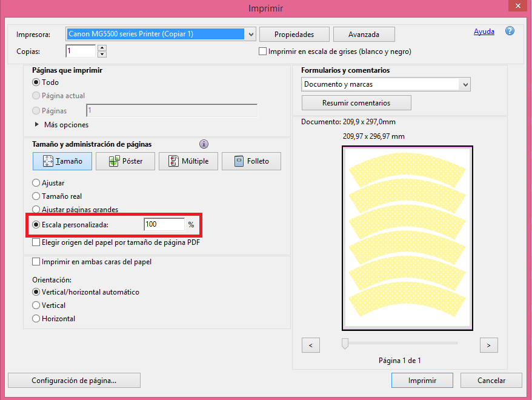Screen dimensions: 532x400
Task: Click the Imprimir button to print
Action: (x=422, y=381)
